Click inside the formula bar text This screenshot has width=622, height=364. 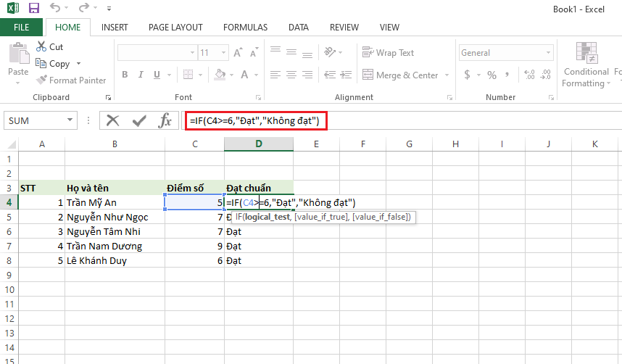point(254,120)
